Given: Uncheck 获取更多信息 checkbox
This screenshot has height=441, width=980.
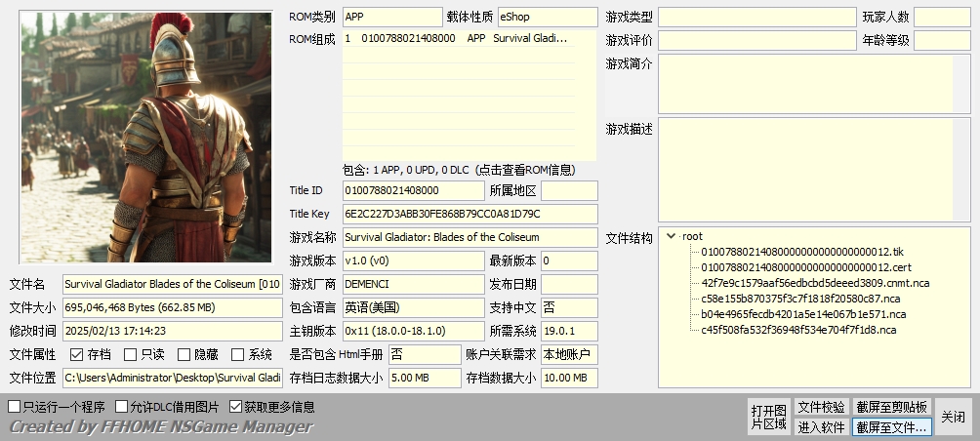Looking at the screenshot, I should coord(236,407).
